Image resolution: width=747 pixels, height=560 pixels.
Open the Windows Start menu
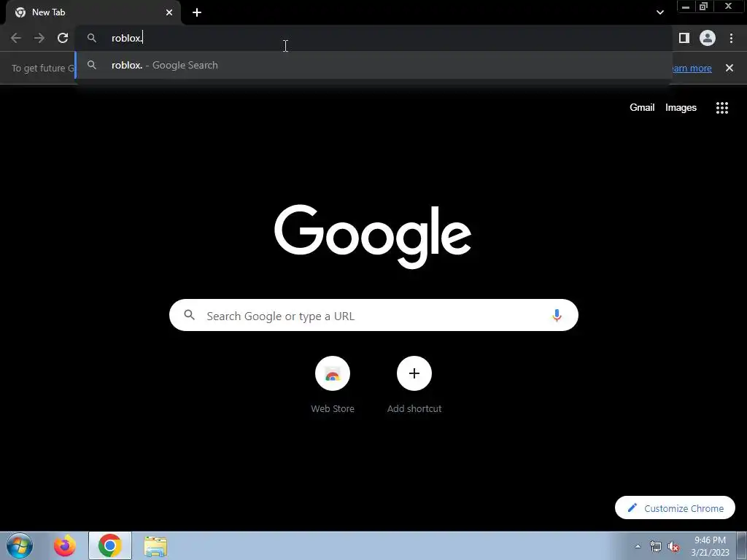pos(20,545)
